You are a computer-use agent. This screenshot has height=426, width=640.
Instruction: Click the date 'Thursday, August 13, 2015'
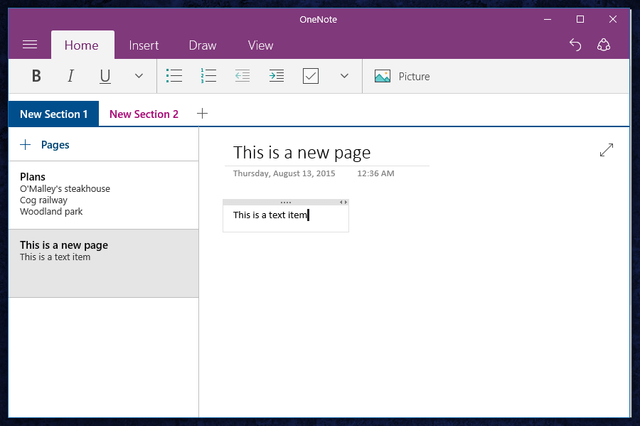coord(284,173)
